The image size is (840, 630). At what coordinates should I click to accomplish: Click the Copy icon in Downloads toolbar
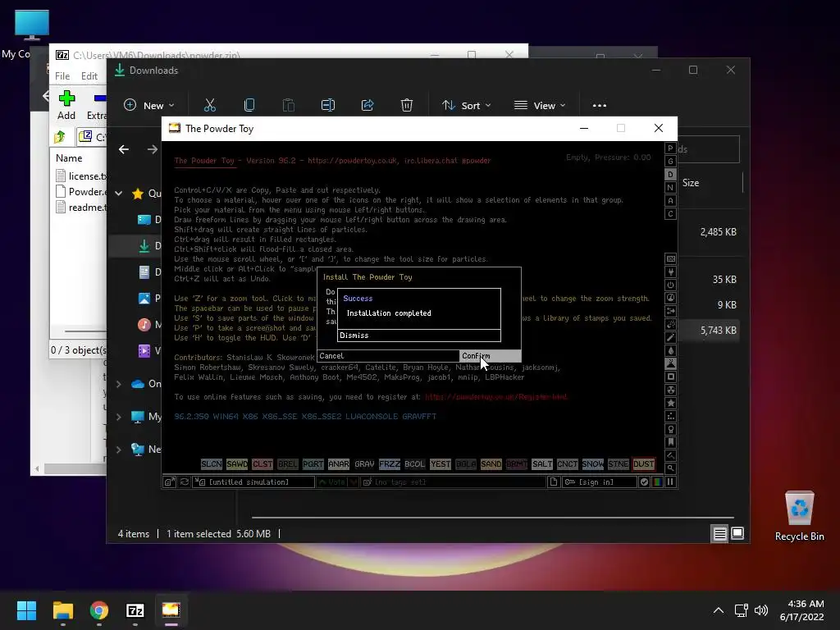[249, 105]
